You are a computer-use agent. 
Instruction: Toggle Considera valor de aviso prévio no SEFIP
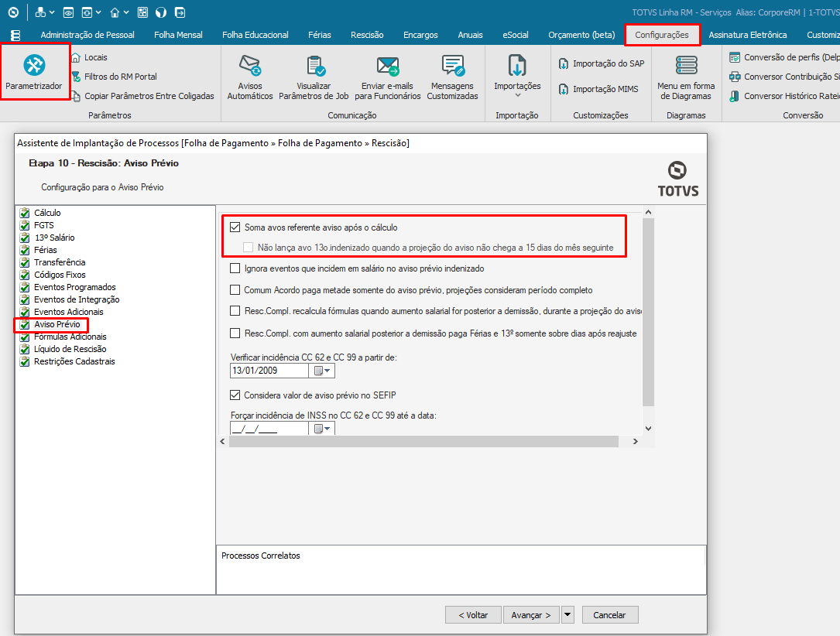[235, 395]
